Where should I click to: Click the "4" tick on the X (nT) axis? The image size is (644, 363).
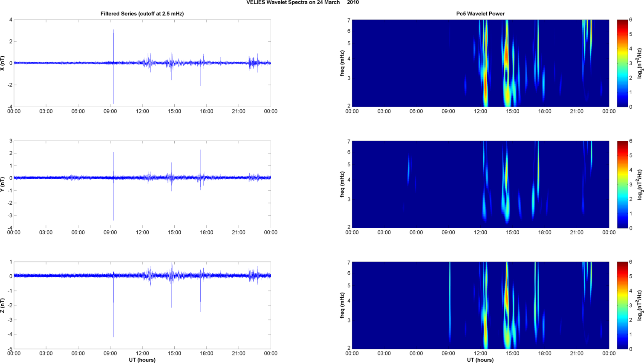[x=11, y=20]
